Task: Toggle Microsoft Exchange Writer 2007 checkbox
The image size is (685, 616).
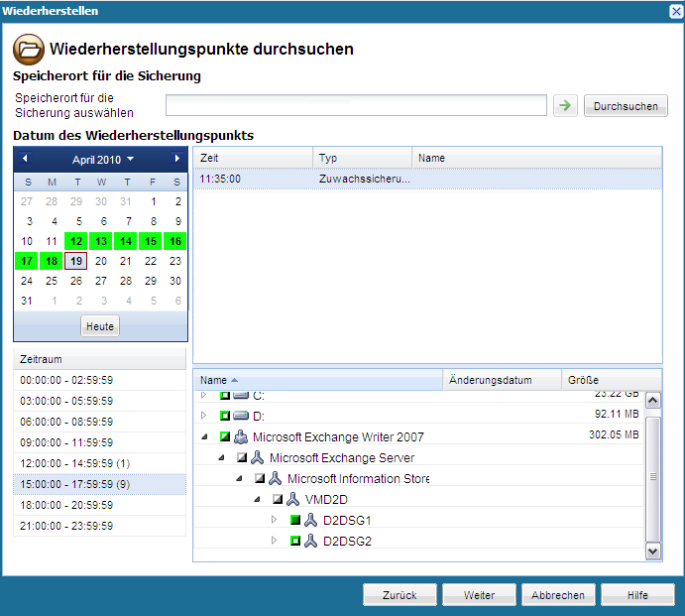Action: point(225,436)
